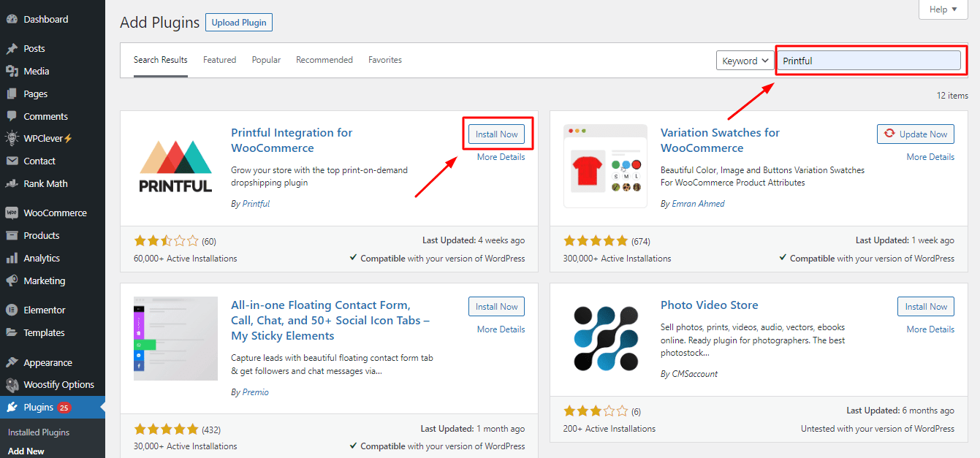Click the Variation Swatches five-star rating
Image resolution: width=980 pixels, height=458 pixels.
coord(596,240)
